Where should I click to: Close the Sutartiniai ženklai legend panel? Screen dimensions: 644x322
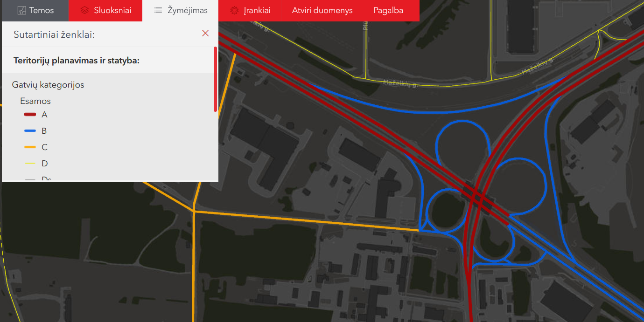(x=205, y=33)
